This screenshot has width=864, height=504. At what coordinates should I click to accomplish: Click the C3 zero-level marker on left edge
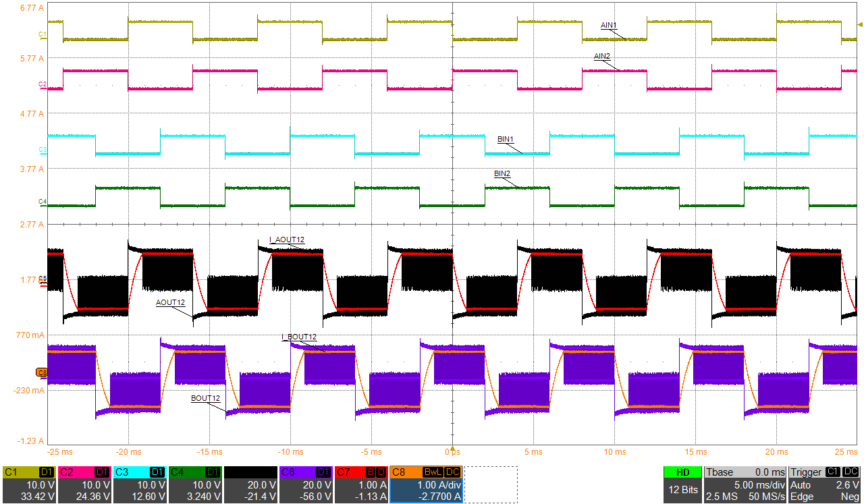[x=42, y=149]
